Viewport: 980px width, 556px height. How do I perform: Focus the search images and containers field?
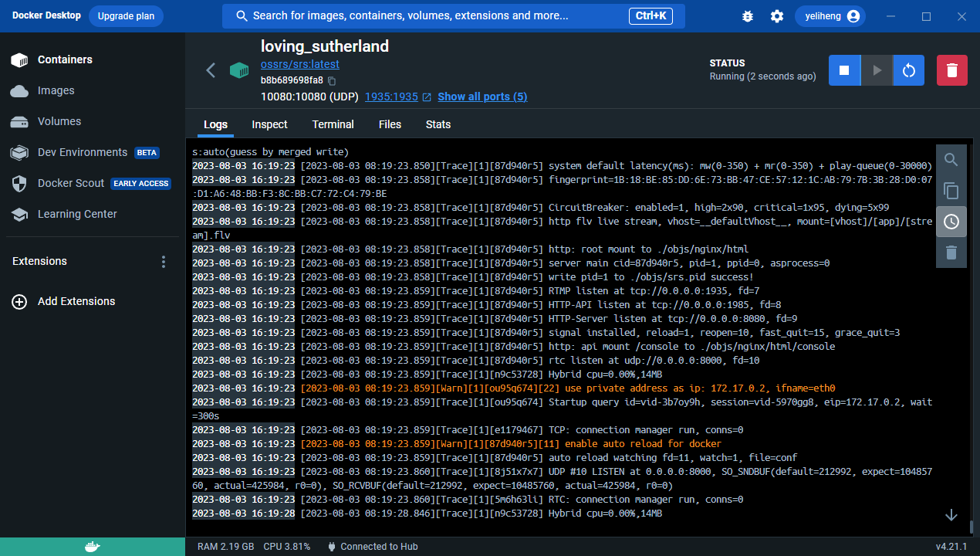click(432, 16)
